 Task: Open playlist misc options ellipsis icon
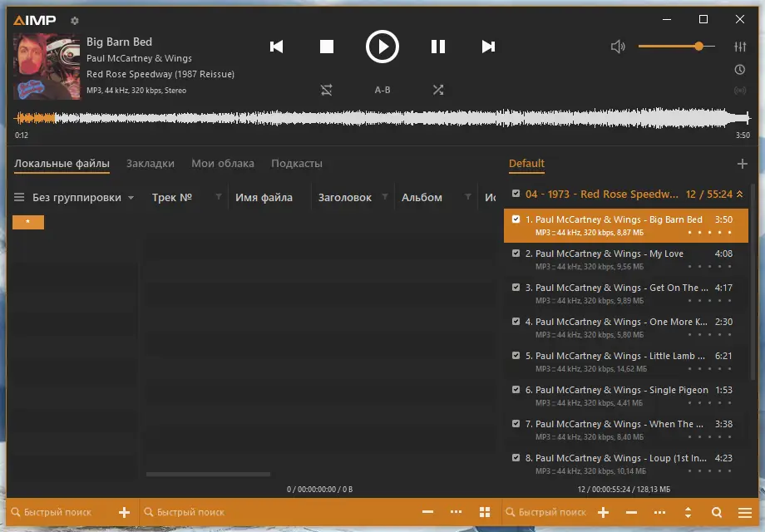pyautogui.click(x=659, y=512)
